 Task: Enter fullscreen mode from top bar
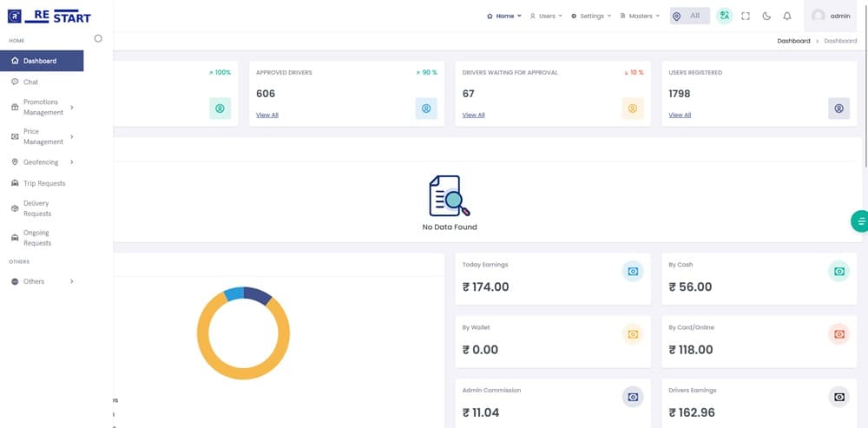pyautogui.click(x=745, y=16)
